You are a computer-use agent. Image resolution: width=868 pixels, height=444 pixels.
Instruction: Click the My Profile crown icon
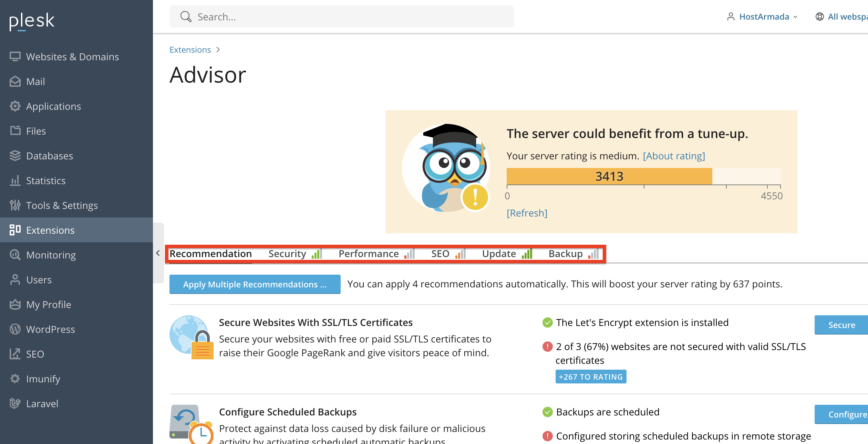(x=15, y=304)
